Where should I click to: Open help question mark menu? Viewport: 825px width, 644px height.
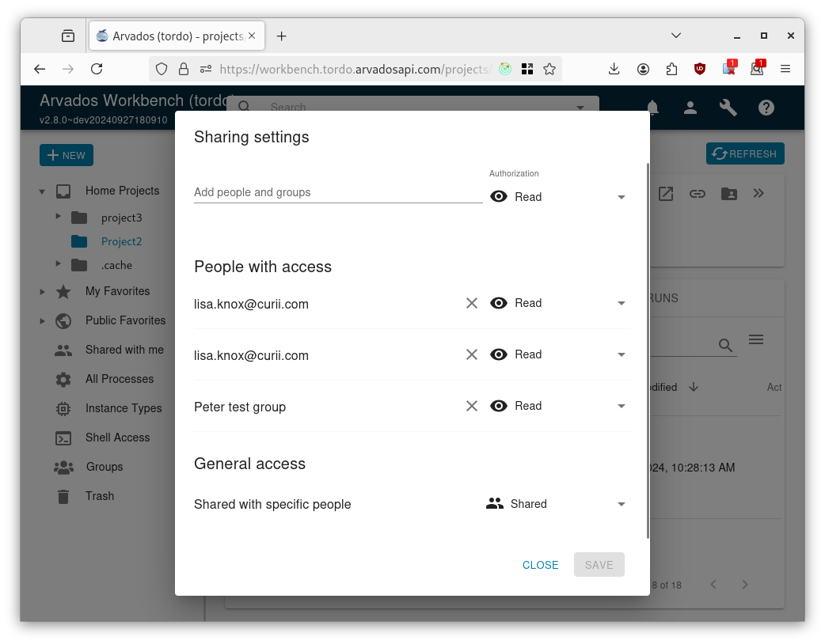click(x=766, y=108)
